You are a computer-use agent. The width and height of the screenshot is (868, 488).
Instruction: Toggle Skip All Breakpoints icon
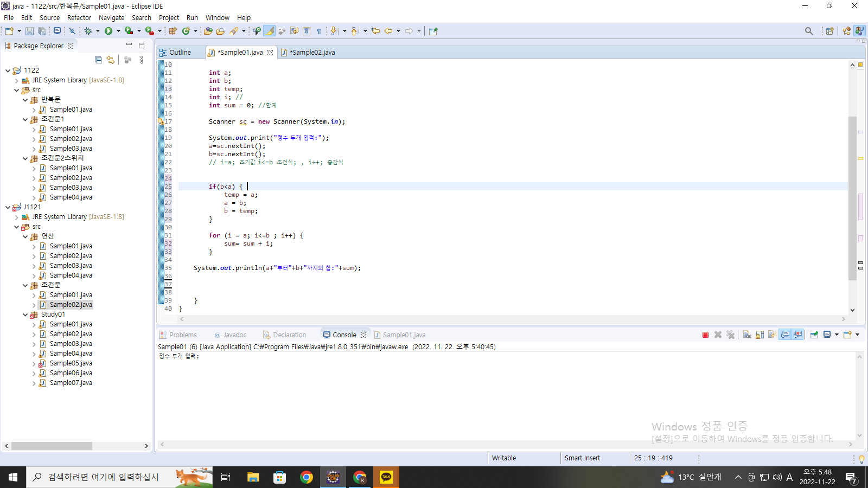(72, 31)
